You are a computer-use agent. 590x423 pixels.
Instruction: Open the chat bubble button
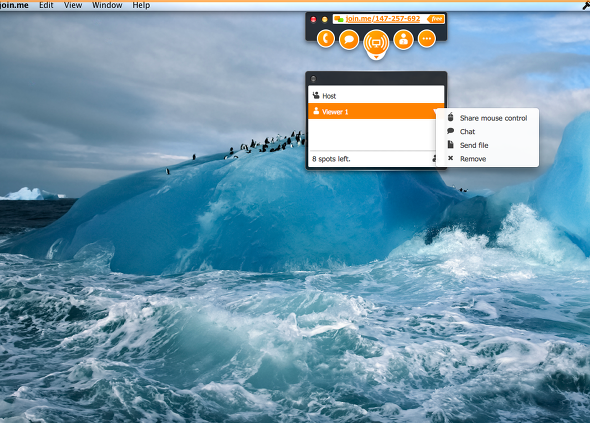349,39
